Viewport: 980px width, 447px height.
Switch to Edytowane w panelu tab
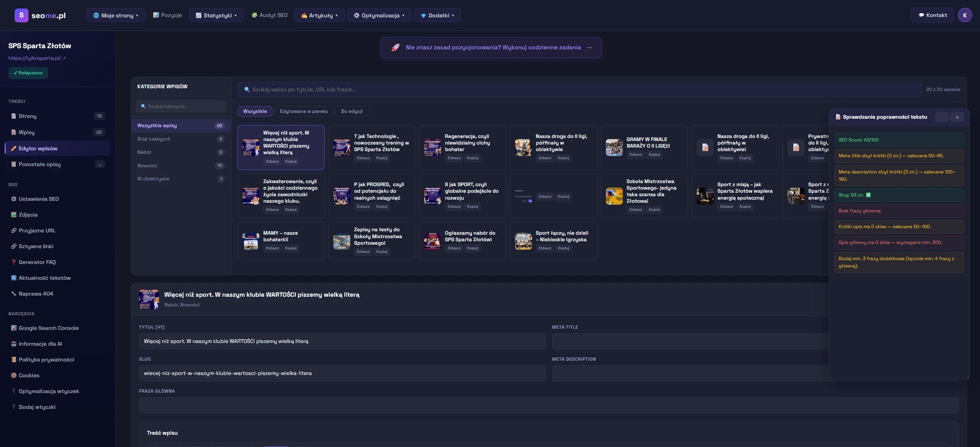pyautogui.click(x=304, y=111)
